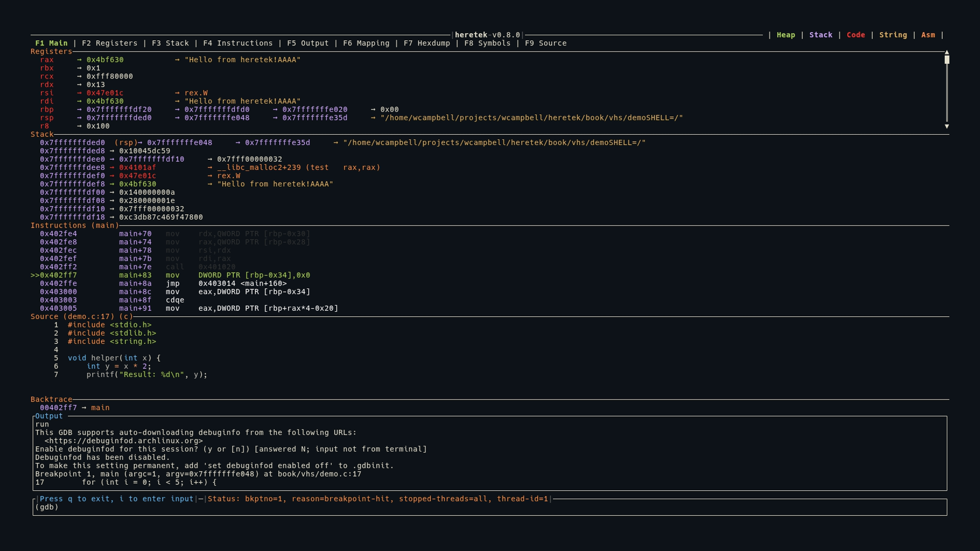Open the F6 Mapping tab
The height and width of the screenshot is (551, 980).
click(x=366, y=43)
